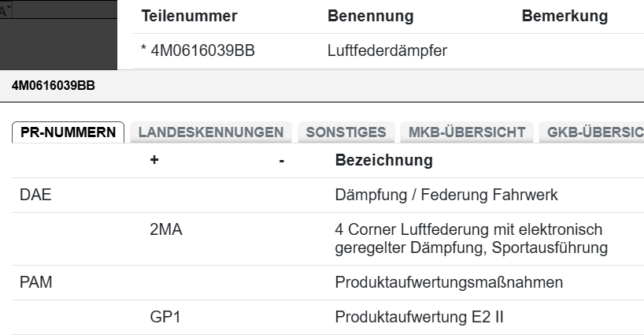The image size is (644, 335).
Task: Open the LANDESKENNUNGEN tab
Action: click(210, 132)
